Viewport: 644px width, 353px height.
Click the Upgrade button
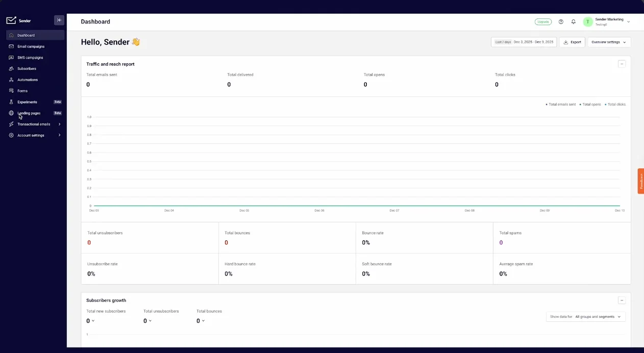543,22
